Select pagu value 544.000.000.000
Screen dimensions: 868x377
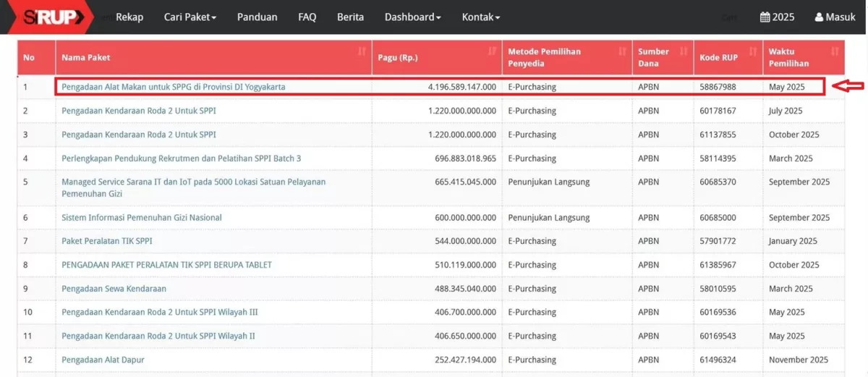(466, 241)
